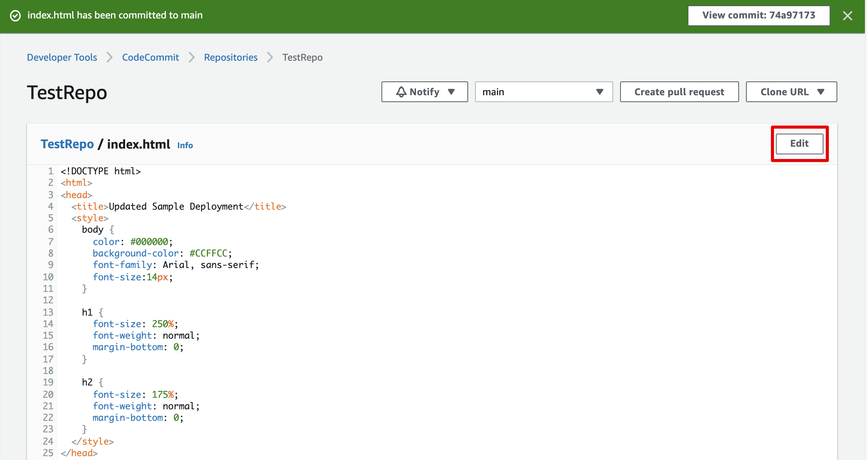Open View commit: 74a97173
The height and width of the screenshot is (460, 868).
[758, 15]
